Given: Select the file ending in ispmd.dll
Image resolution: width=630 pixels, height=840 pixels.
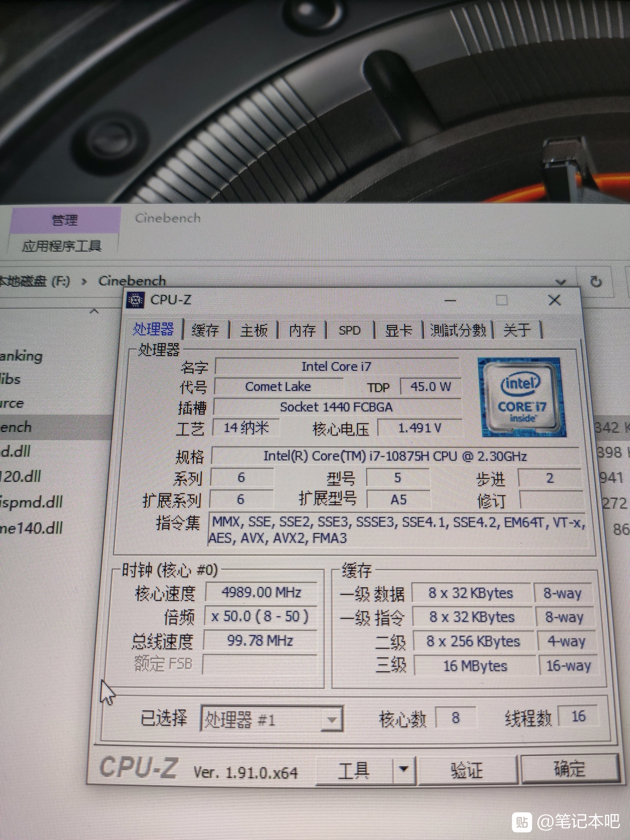Looking at the screenshot, I should (x=31, y=502).
